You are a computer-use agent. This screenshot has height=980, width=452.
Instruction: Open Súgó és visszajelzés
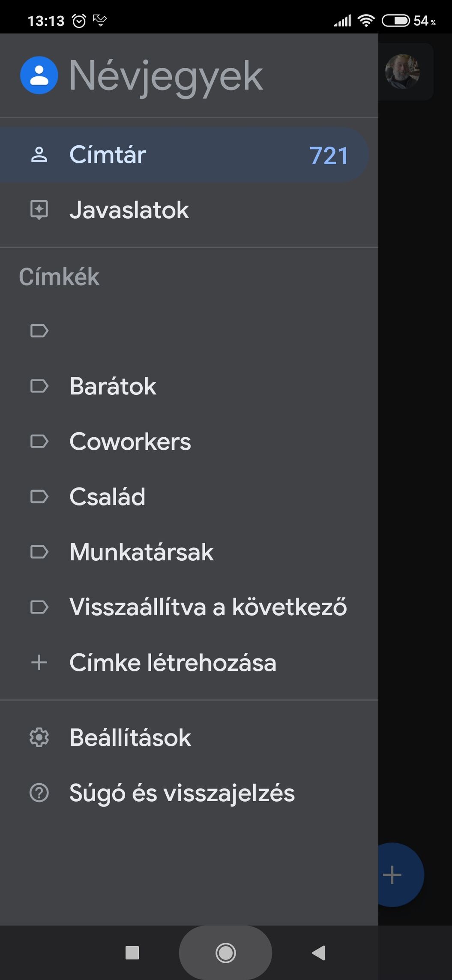(189, 793)
